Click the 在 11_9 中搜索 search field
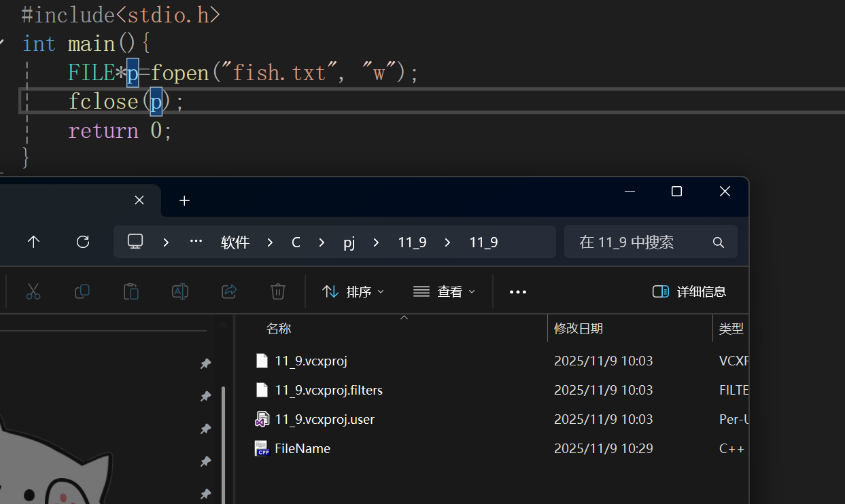The height and width of the screenshot is (504, 845). [x=651, y=242]
